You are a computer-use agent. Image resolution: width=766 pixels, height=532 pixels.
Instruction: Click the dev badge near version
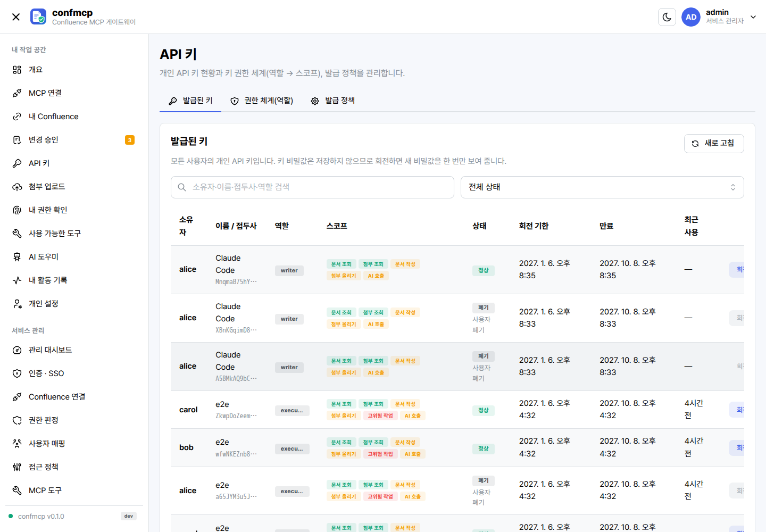coord(129,516)
